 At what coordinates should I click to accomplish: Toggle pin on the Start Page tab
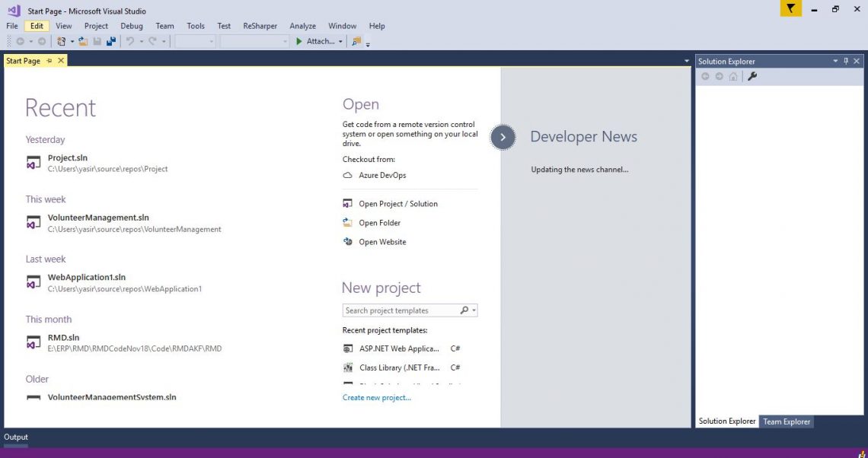(x=49, y=61)
